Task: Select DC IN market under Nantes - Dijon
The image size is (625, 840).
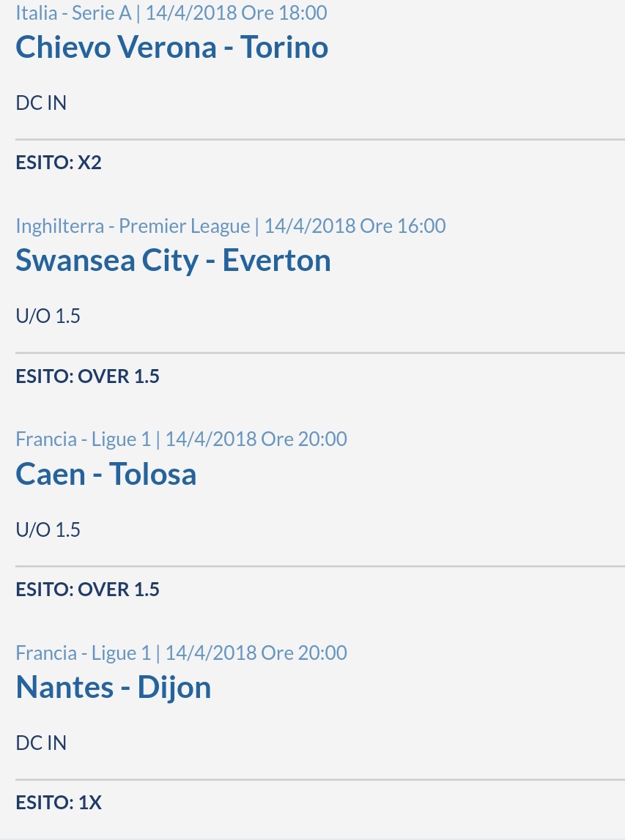Action: pos(41,743)
